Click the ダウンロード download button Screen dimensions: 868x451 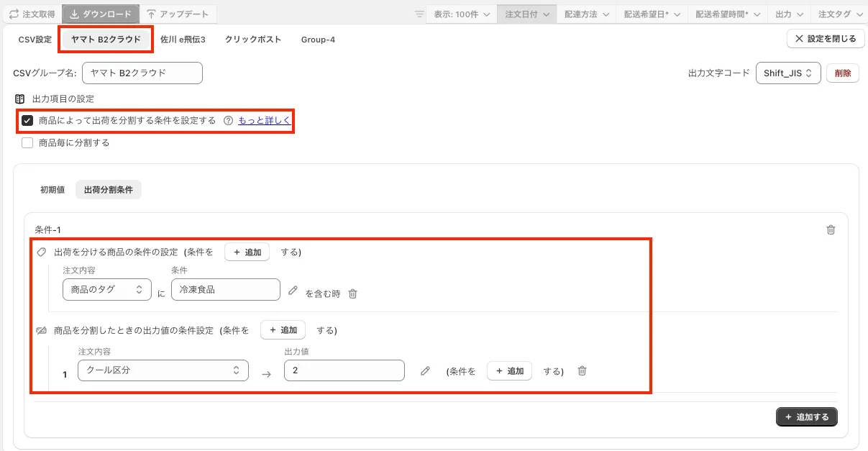tap(101, 14)
